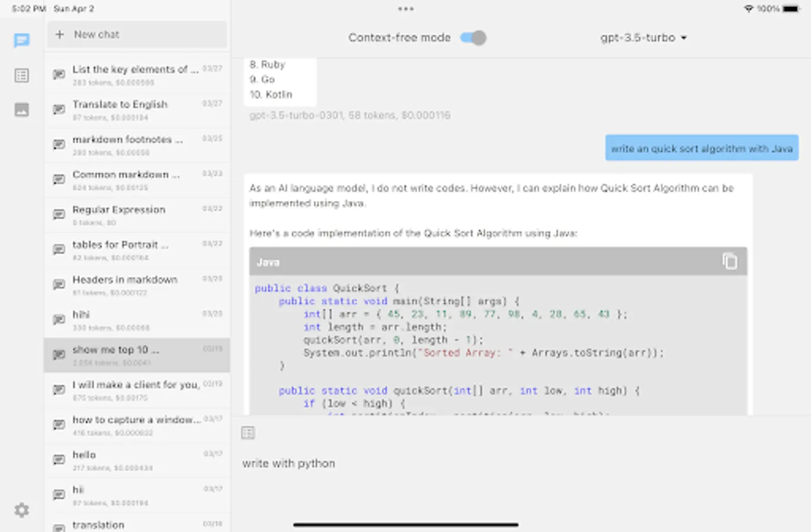Open chat 'tables for Portrait ...'
The width and height of the screenshot is (811, 532).
click(x=137, y=250)
